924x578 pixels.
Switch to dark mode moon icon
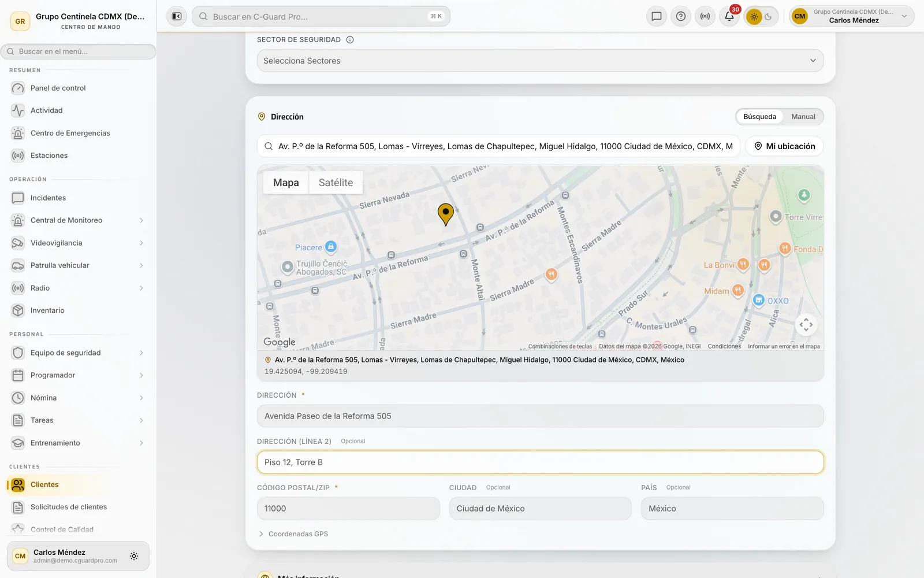(x=769, y=17)
